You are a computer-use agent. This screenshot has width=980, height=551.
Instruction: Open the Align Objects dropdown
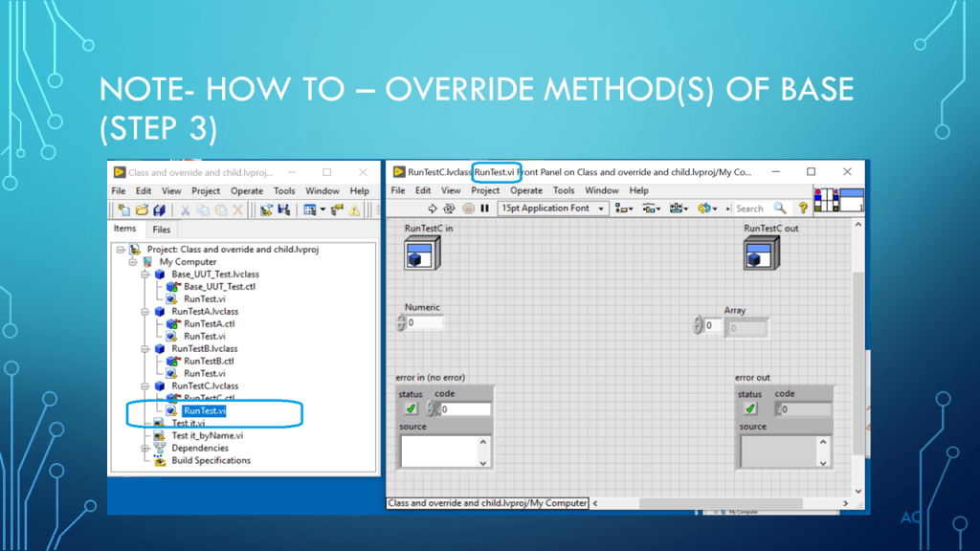pos(624,208)
